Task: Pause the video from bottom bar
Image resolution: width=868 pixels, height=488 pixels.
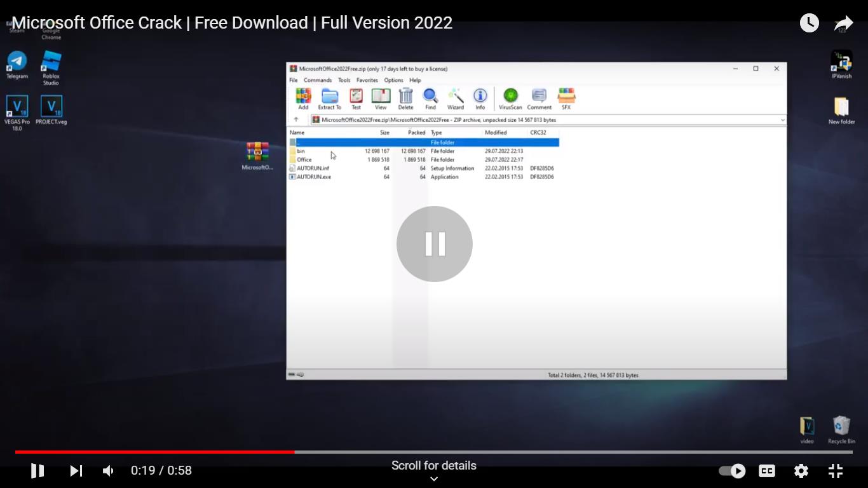Action: tap(37, 471)
